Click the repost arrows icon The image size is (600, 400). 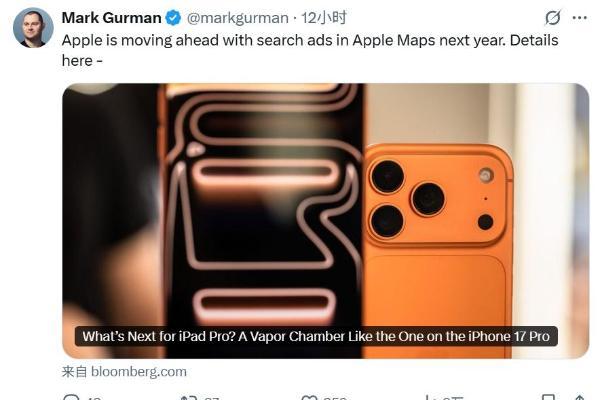(x=189, y=397)
